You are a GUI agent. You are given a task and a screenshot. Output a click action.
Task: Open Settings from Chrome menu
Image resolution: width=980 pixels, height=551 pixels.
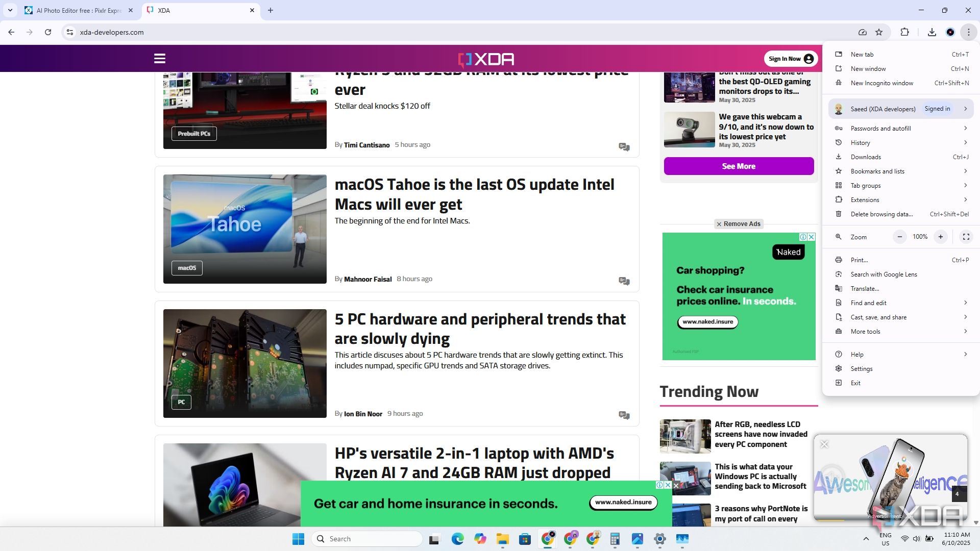point(901,369)
